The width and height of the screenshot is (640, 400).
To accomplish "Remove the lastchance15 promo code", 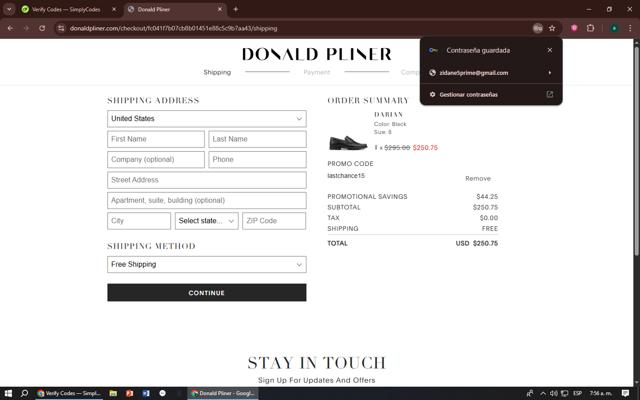I will coord(478,178).
